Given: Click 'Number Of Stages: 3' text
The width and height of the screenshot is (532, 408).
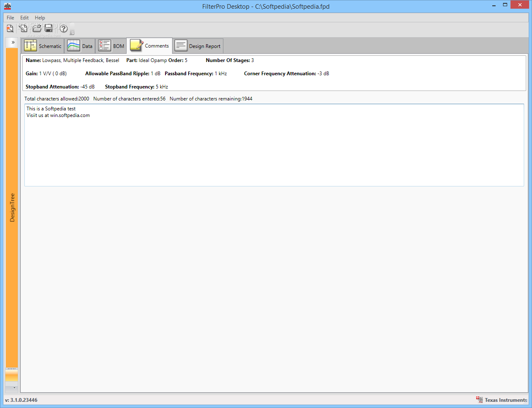Looking at the screenshot, I should (x=230, y=60).
